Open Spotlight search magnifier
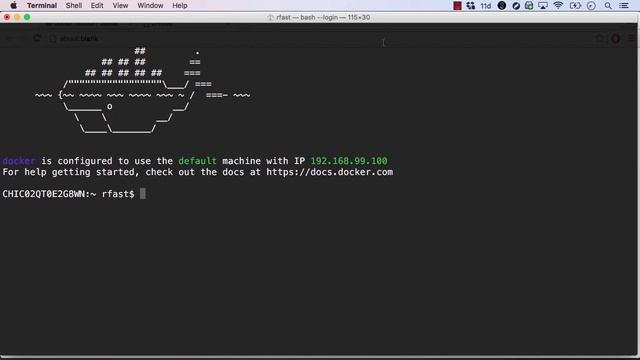Image resolution: width=640 pixels, height=360 pixels. point(608,6)
